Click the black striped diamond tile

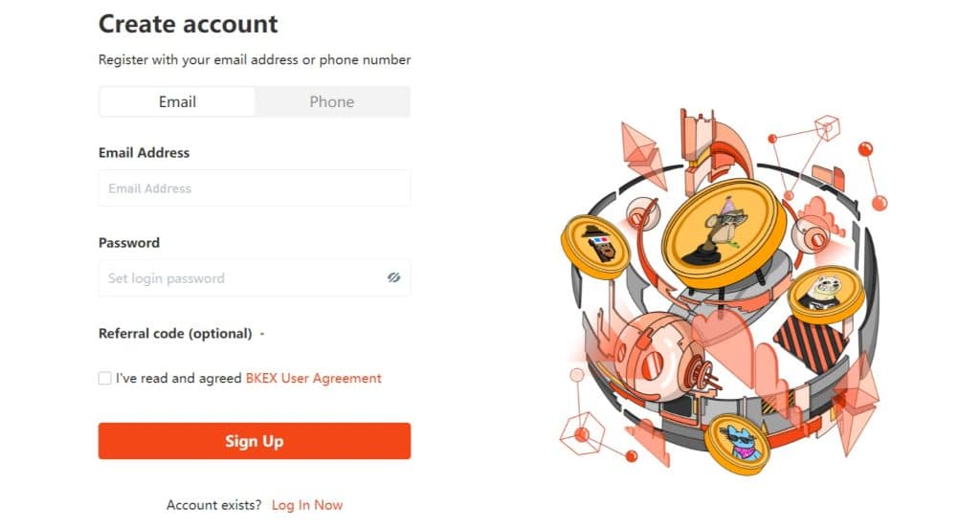coord(812,342)
